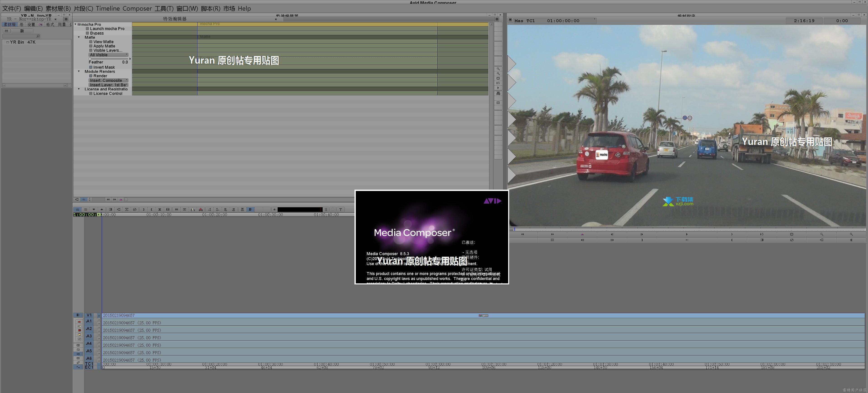Open the 工具(T) menu

coord(164,8)
